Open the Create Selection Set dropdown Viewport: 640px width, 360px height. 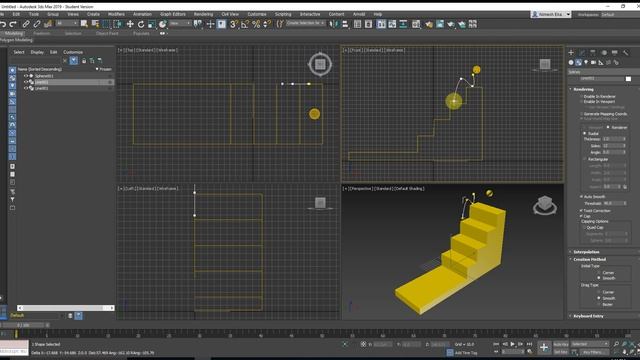(x=305, y=23)
